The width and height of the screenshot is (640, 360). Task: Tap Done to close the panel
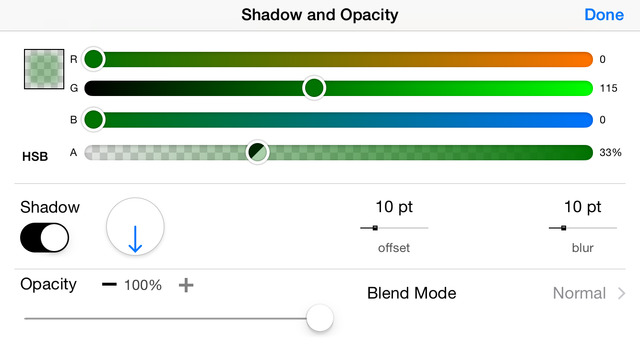coord(604,15)
